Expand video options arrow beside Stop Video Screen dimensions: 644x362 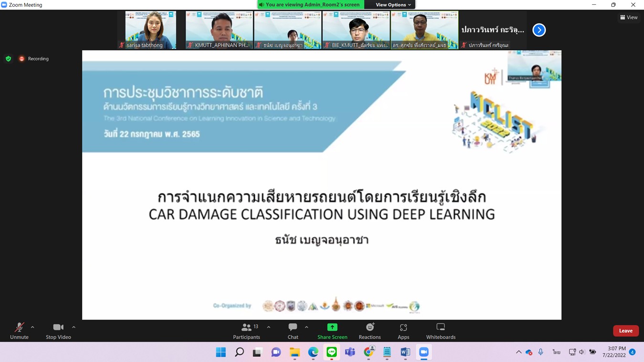pos(73,327)
